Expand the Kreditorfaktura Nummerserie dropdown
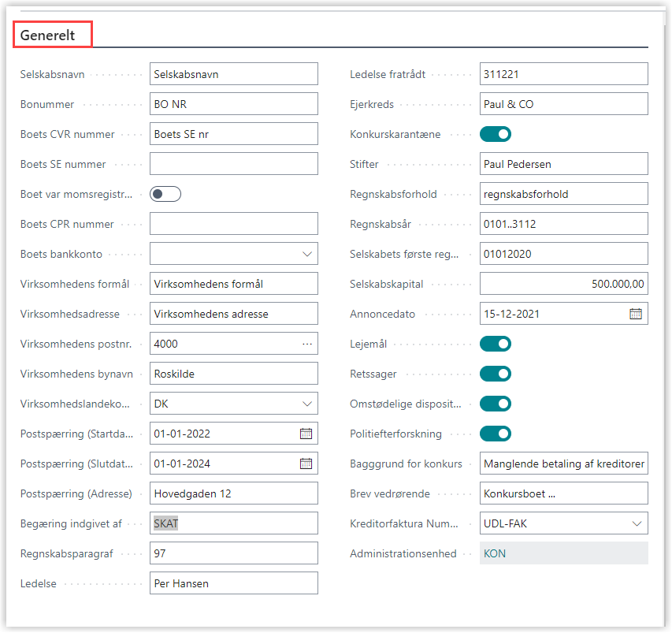672x633 pixels. [636, 523]
